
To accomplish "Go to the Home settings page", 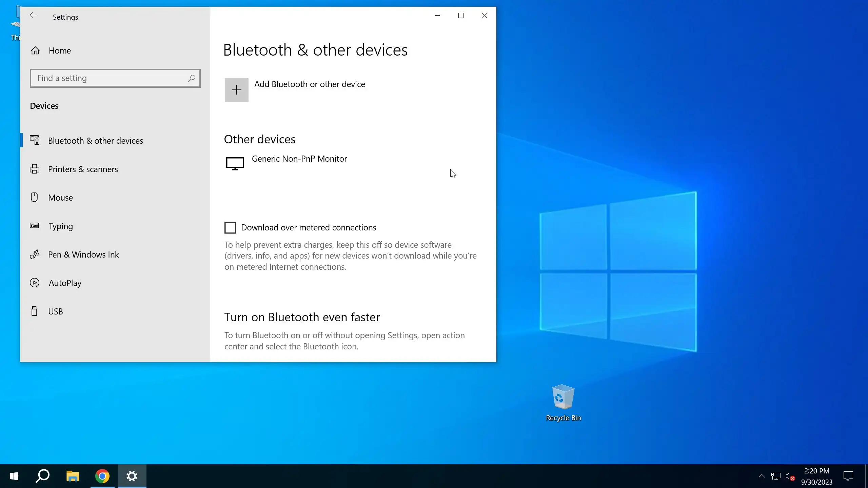I will (x=59, y=50).
